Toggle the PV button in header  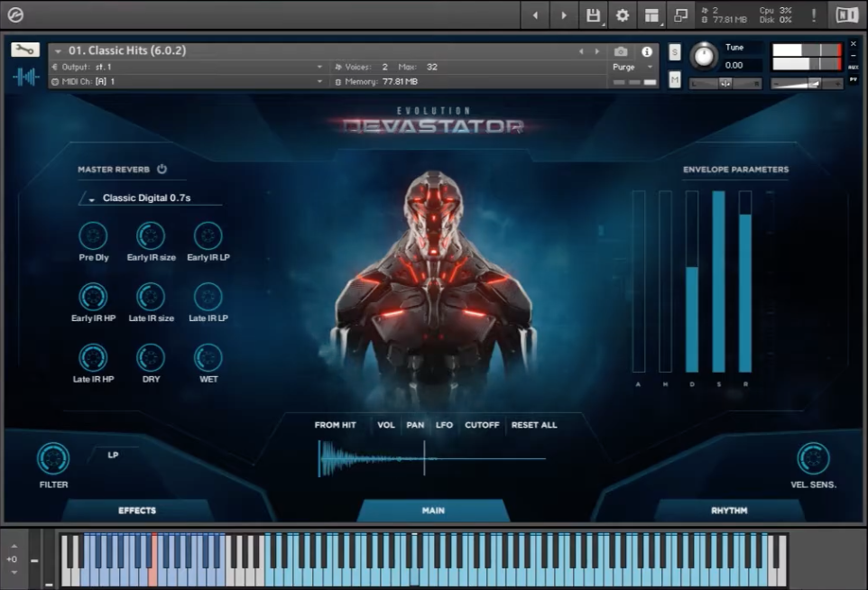853,79
